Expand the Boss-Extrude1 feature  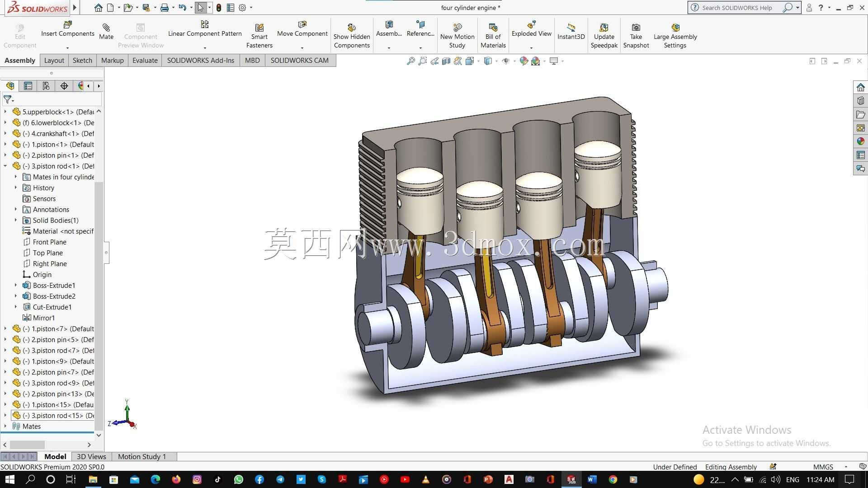coord(16,285)
